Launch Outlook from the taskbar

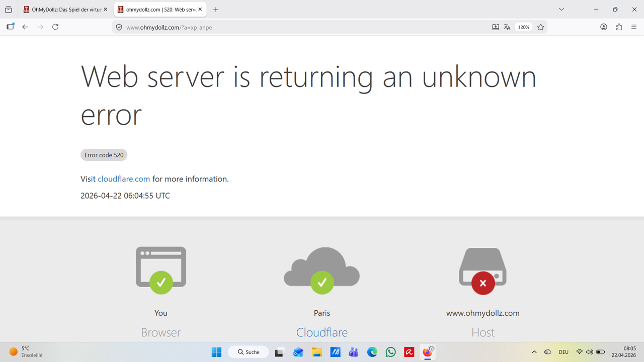(298, 352)
